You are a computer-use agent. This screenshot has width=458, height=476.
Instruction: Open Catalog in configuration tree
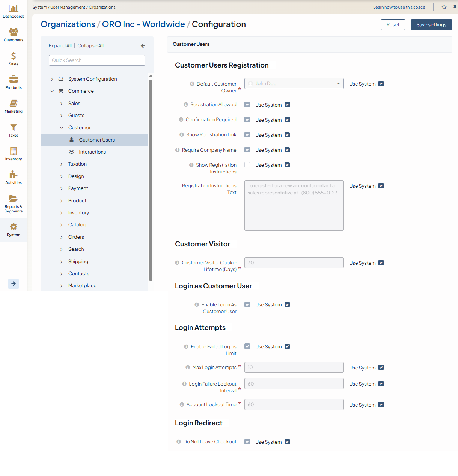(x=77, y=225)
